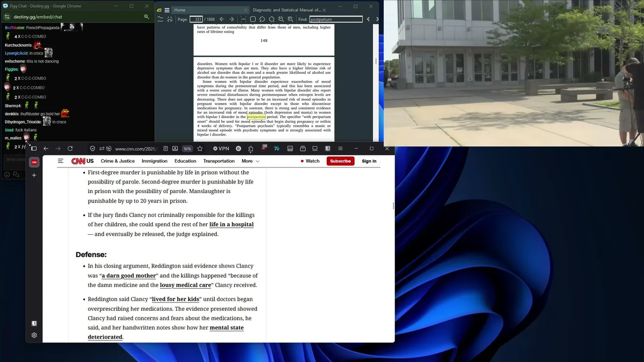This screenshot has width=644, height=362.
Task: Select the pinned CNN tab in sidebar
Action: click(x=34, y=162)
